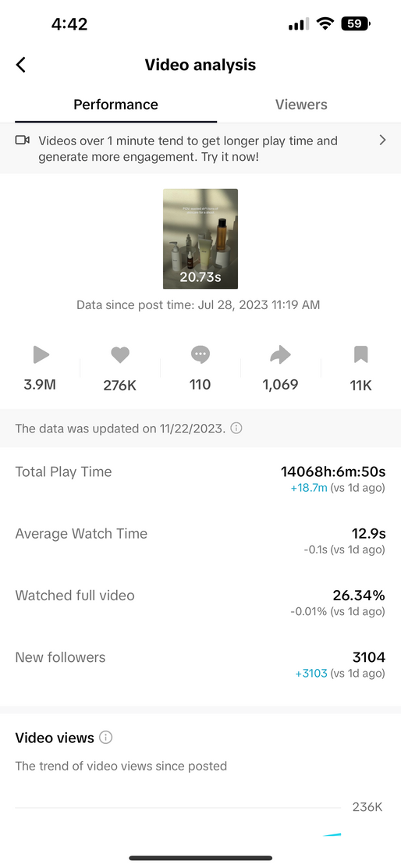Image resolution: width=401 pixels, height=868 pixels.
Task: Tap the videos over 1 minute tip text
Action: tap(188, 149)
